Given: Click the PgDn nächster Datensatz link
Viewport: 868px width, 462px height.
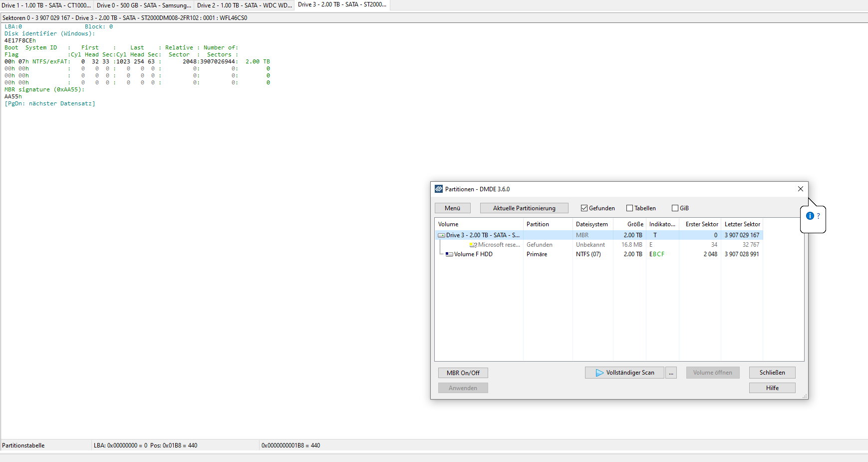Looking at the screenshot, I should tap(50, 103).
